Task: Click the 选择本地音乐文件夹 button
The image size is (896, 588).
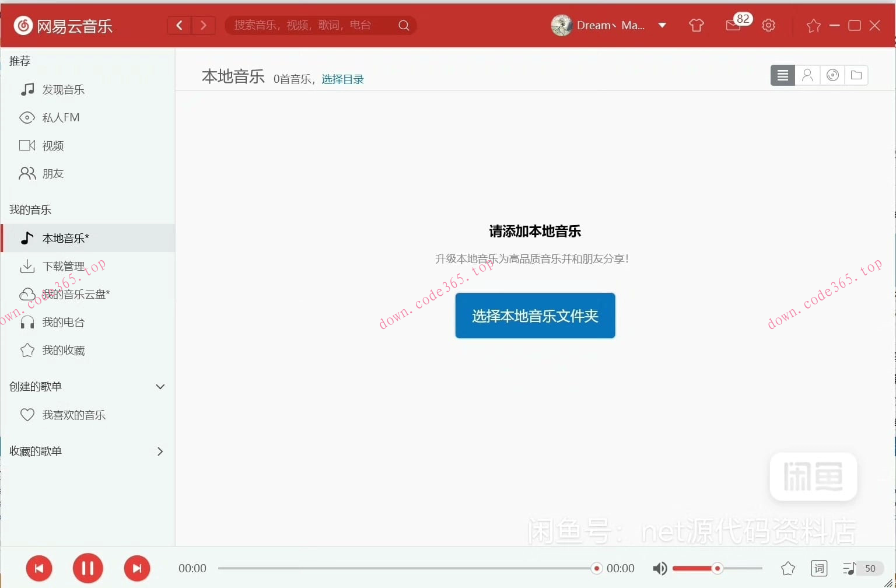Action: (534, 316)
